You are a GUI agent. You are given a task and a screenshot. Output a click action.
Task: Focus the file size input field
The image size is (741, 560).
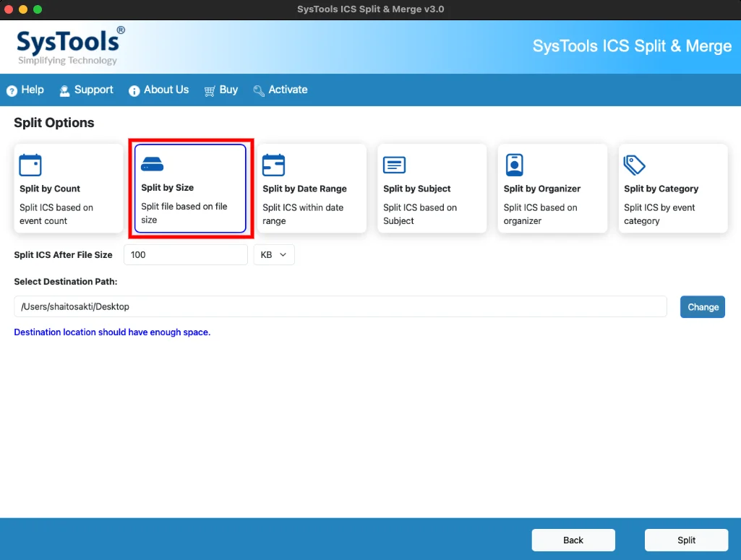pyautogui.click(x=186, y=254)
